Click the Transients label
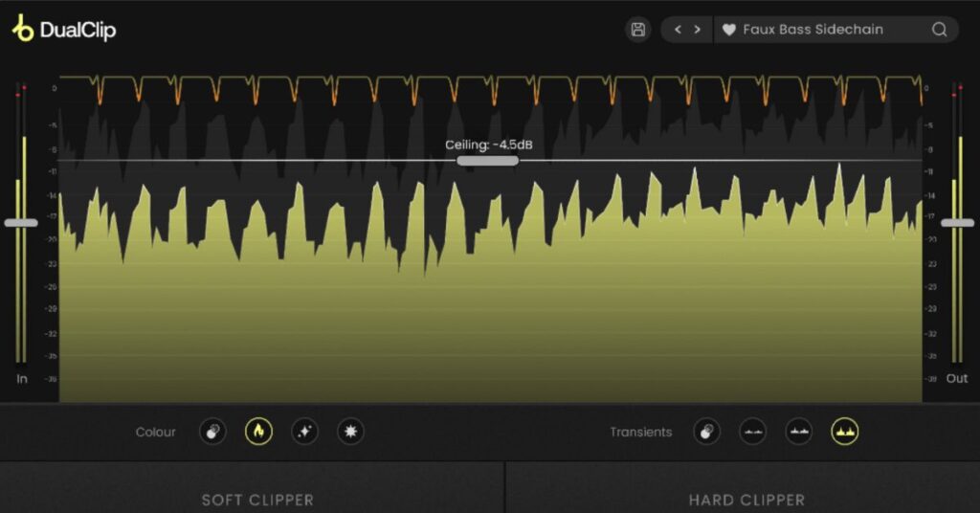 640,432
